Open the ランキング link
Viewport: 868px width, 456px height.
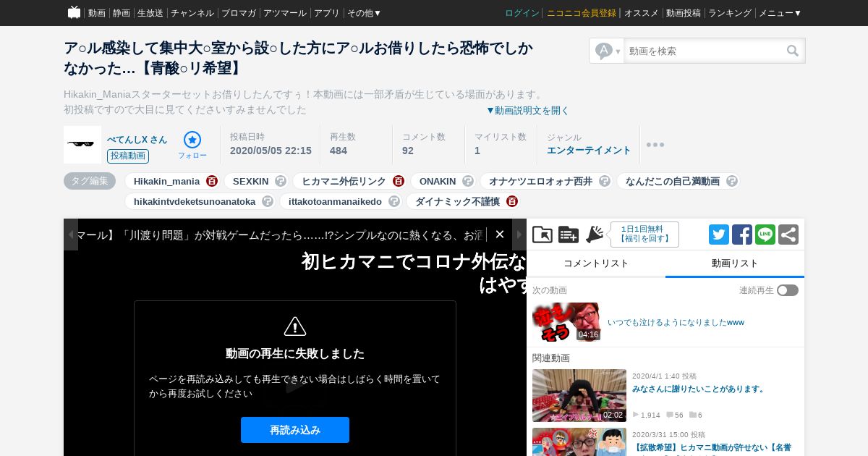pyautogui.click(x=730, y=13)
